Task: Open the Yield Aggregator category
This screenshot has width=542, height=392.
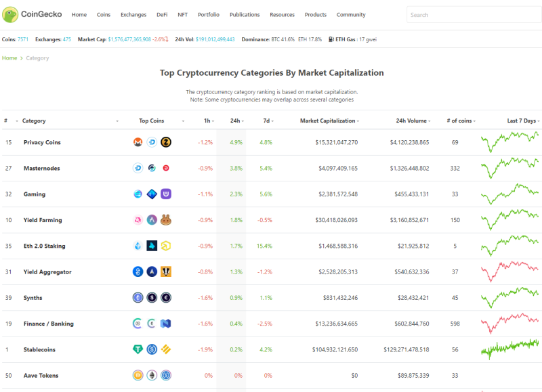Action: click(47, 271)
